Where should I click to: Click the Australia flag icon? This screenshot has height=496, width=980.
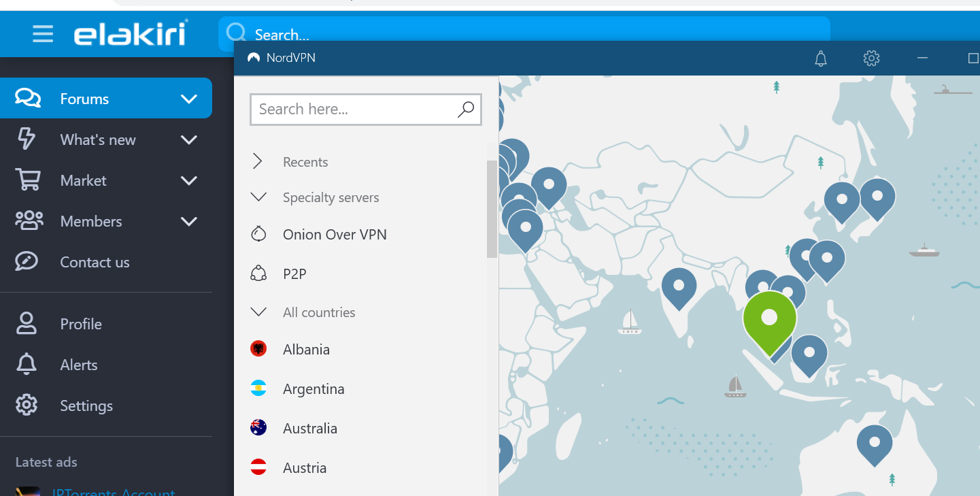click(258, 428)
